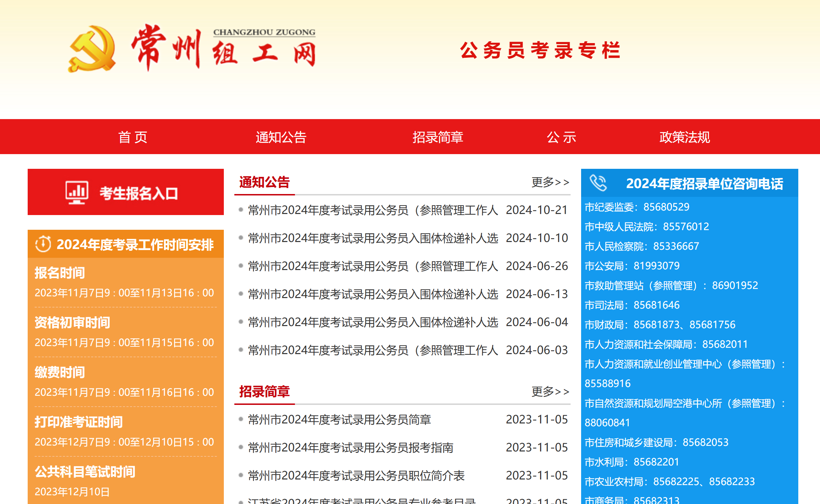Screen dimensions: 820x504
Task: Open 政策法规 navigation item
Action: click(684, 137)
